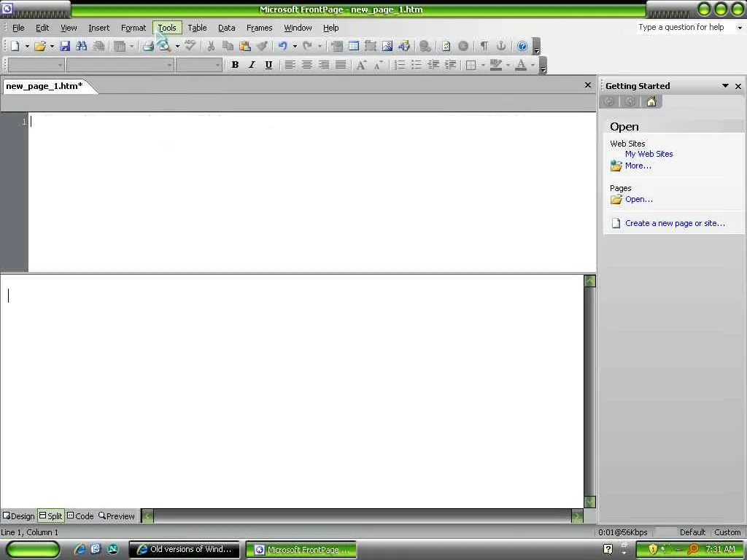Click the Print icon

point(148,46)
